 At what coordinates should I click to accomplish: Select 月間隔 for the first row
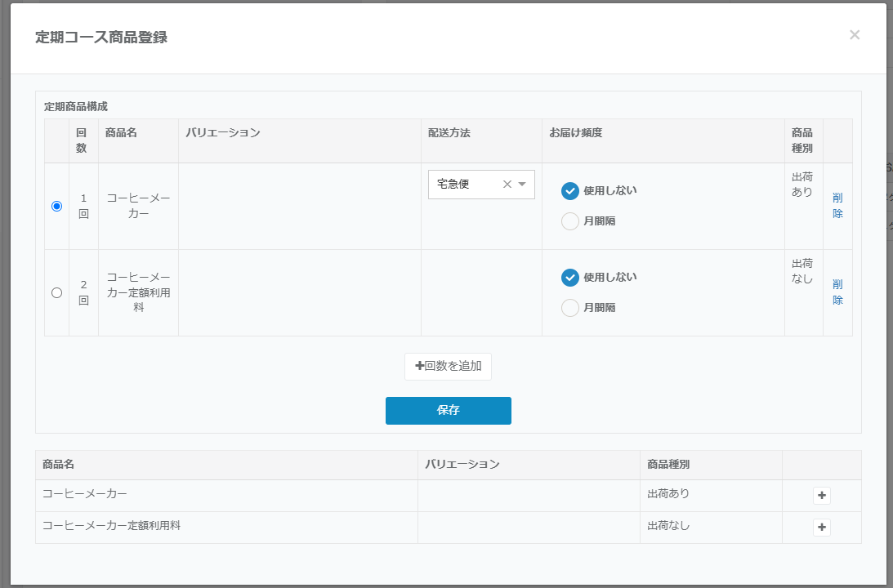coord(570,221)
